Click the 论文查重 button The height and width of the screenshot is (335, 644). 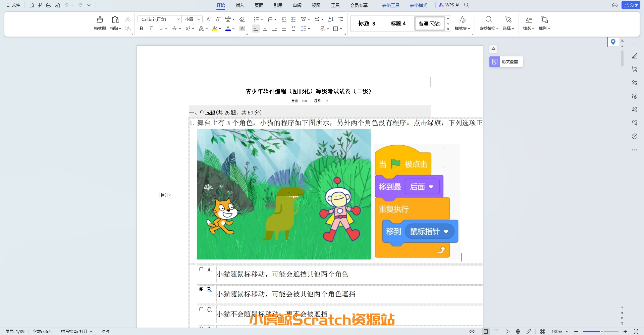(506, 62)
